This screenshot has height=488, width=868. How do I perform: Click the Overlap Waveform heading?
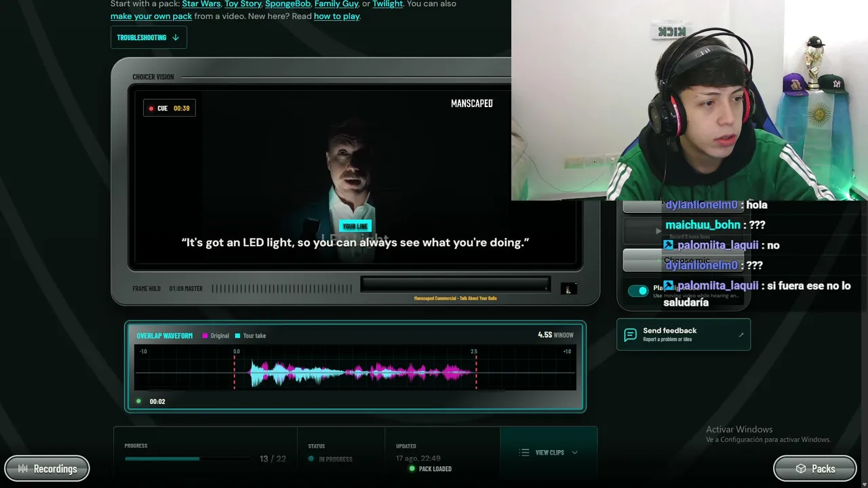coord(165,335)
